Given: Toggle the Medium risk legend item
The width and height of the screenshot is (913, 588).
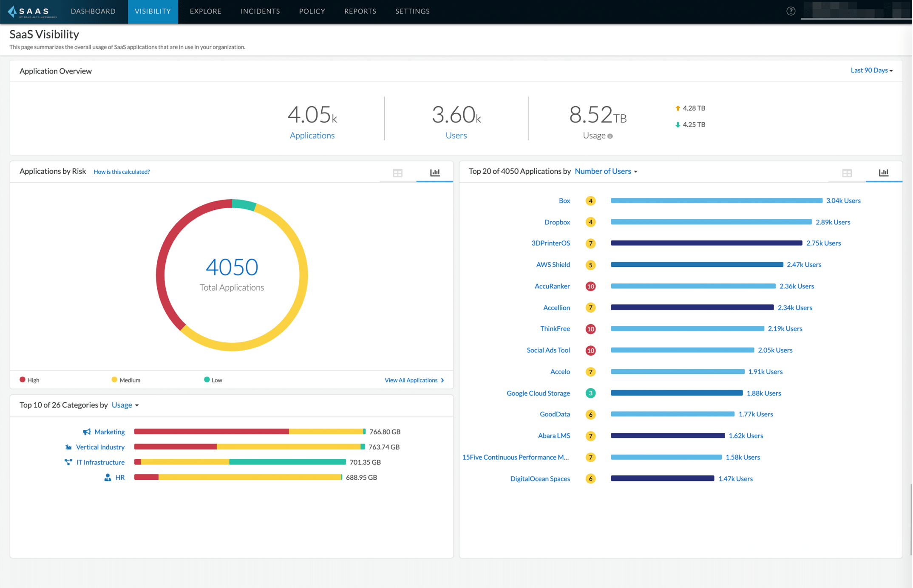Looking at the screenshot, I should tap(125, 379).
